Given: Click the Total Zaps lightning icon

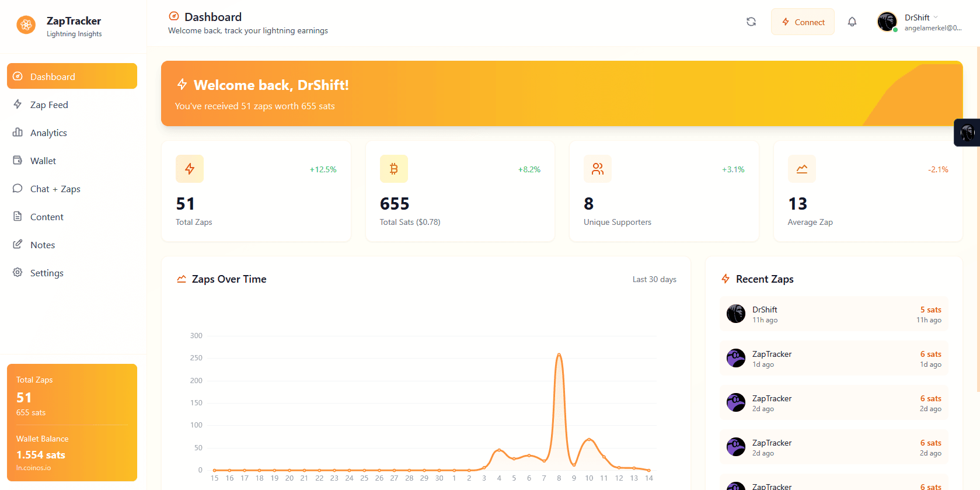Looking at the screenshot, I should (x=190, y=169).
